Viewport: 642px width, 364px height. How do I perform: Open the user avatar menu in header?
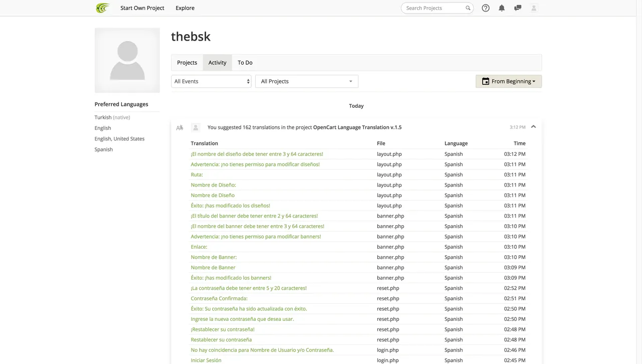pos(534,8)
